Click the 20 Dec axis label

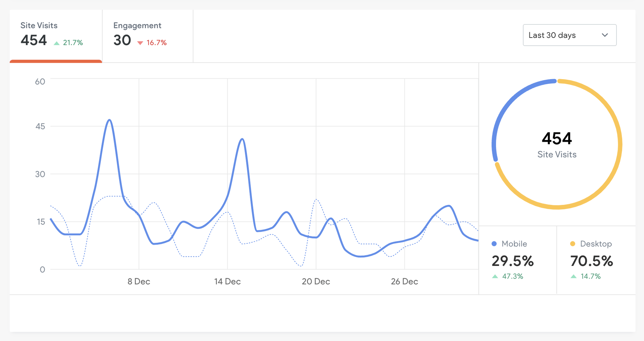(x=316, y=281)
